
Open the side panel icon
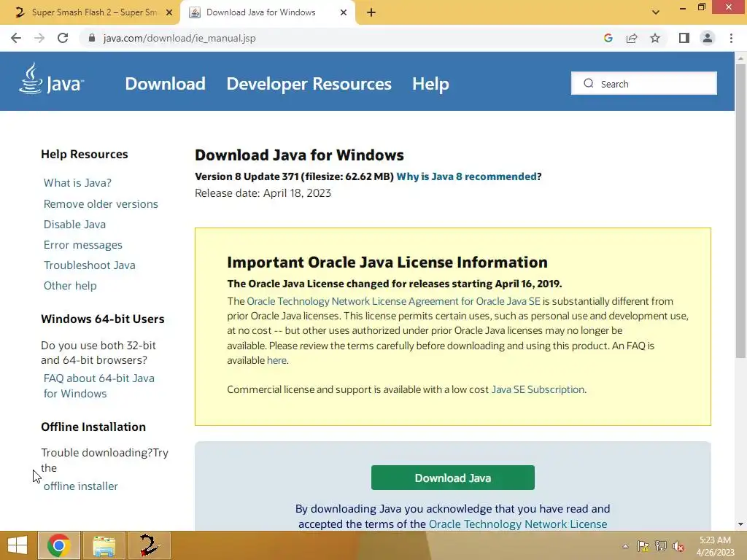(x=684, y=38)
